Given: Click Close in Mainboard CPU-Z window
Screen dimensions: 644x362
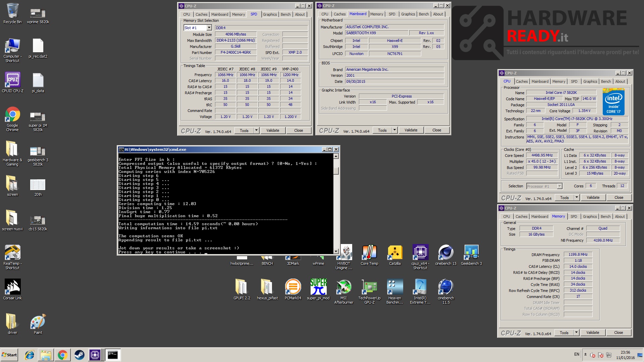Looking at the screenshot, I should pos(437,130).
